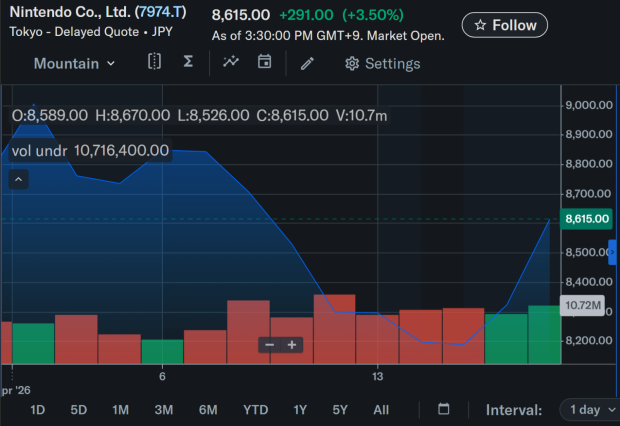The height and width of the screenshot is (426, 620).
Task: Zoom in the chart with plus
Action: click(292, 345)
